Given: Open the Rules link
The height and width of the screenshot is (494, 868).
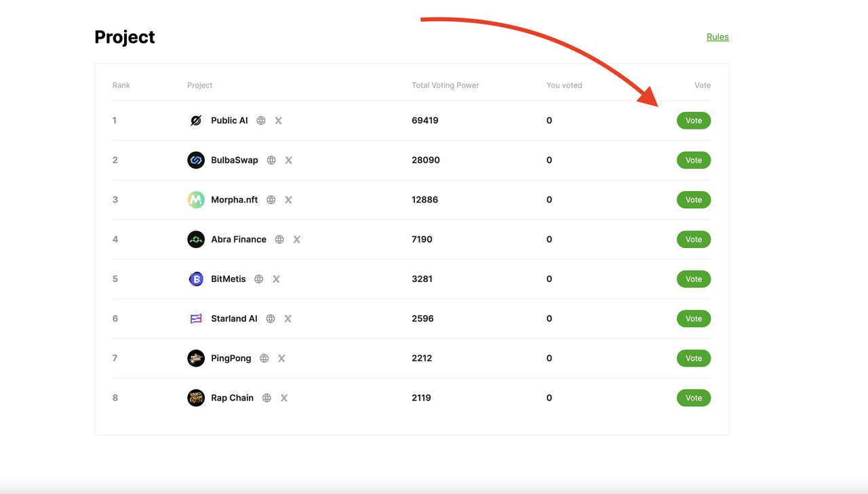Looking at the screenshot, I should pos(717,37).
